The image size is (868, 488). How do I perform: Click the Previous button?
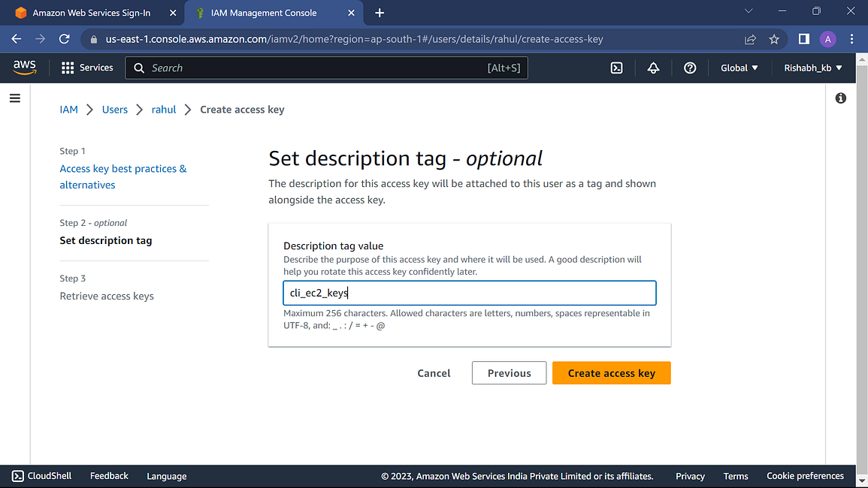point(510,373)
